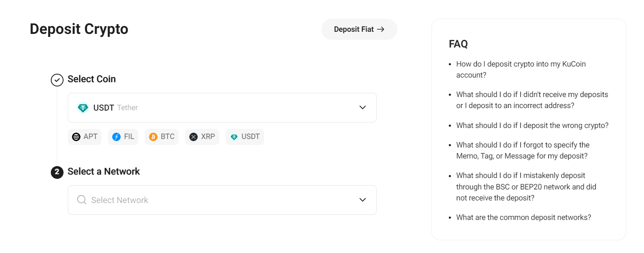This screenshot has width=644, height=253.
Task: Open FAQ about depositing the wrong crypto
Action: (x=532, y=125)
